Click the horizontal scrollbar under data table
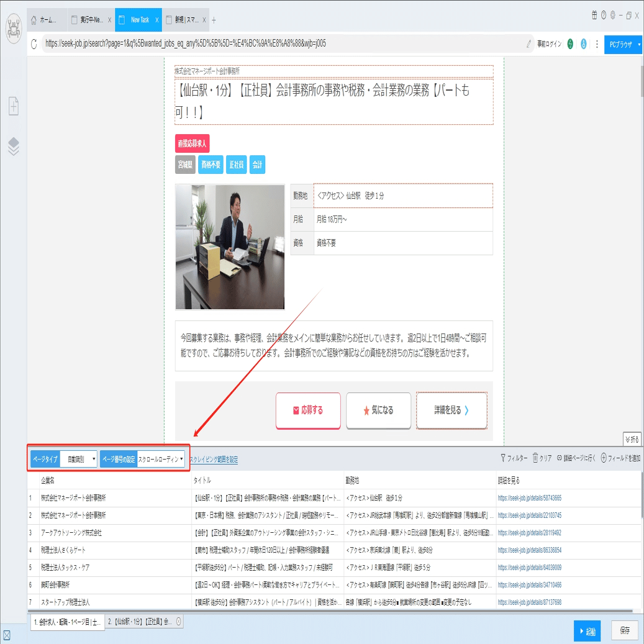 [x=330, y=611]
